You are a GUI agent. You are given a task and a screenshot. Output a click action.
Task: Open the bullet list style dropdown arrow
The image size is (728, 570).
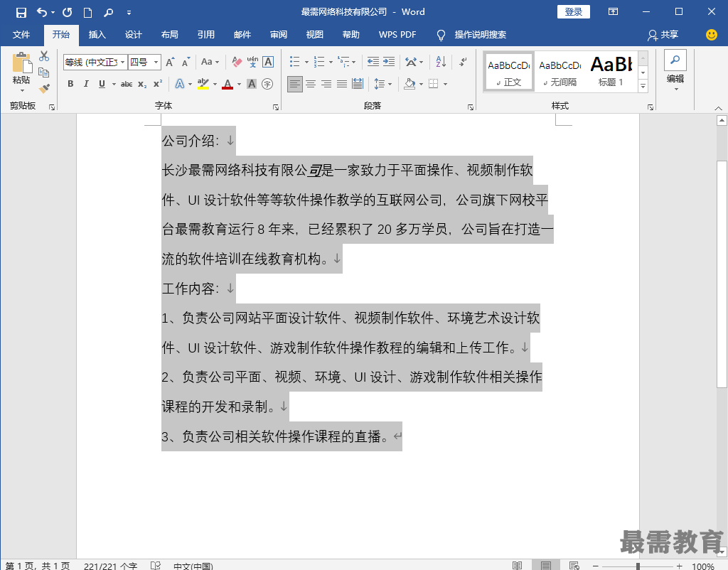(306, 62)
